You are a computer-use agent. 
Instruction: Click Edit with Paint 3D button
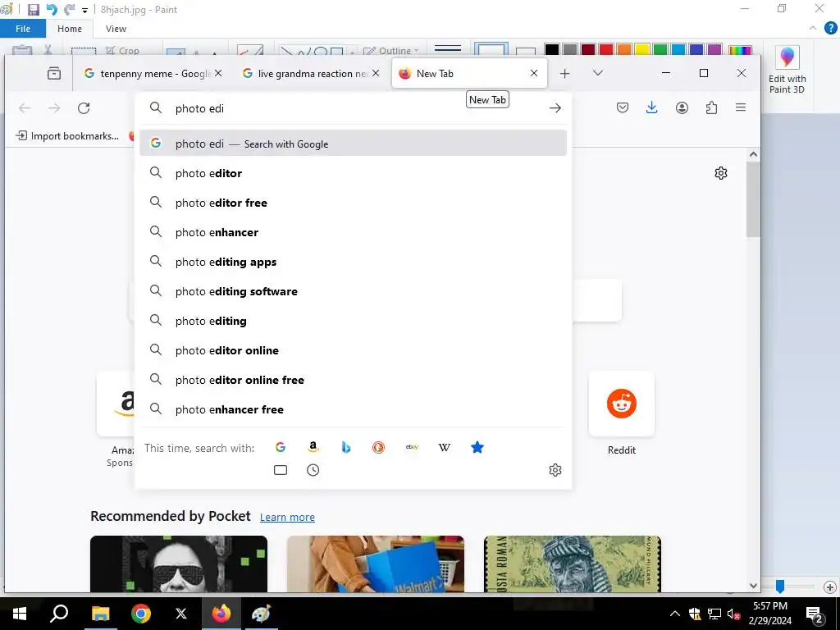click(x=787, y=71)
